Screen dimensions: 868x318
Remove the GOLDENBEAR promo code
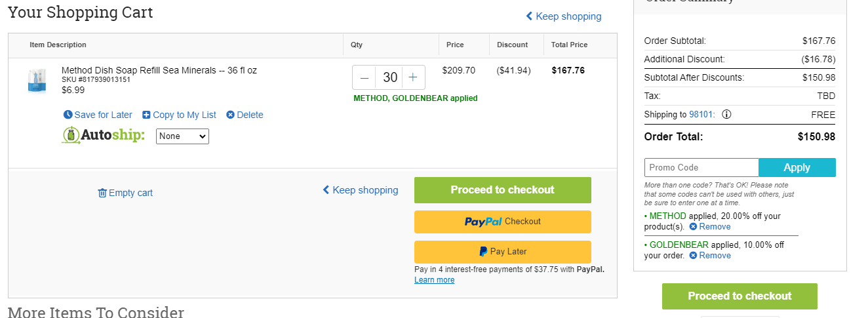pos(710,255)
